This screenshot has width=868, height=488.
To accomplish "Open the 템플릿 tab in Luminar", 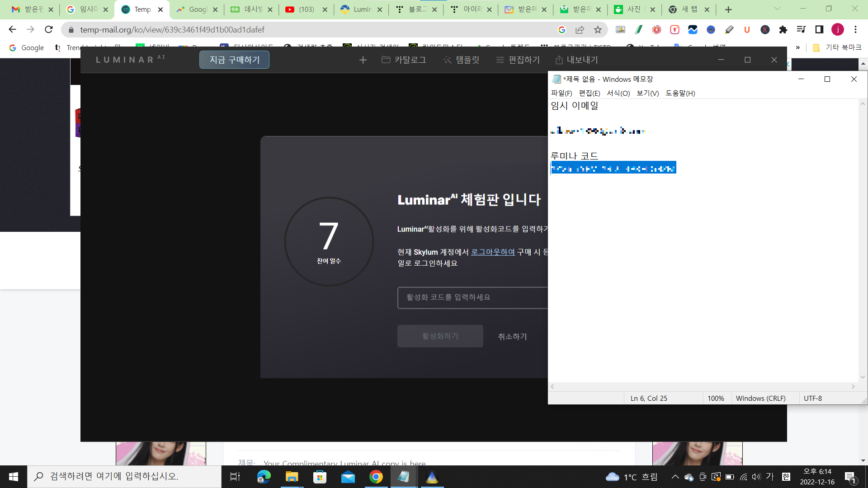I will (461, 60).
